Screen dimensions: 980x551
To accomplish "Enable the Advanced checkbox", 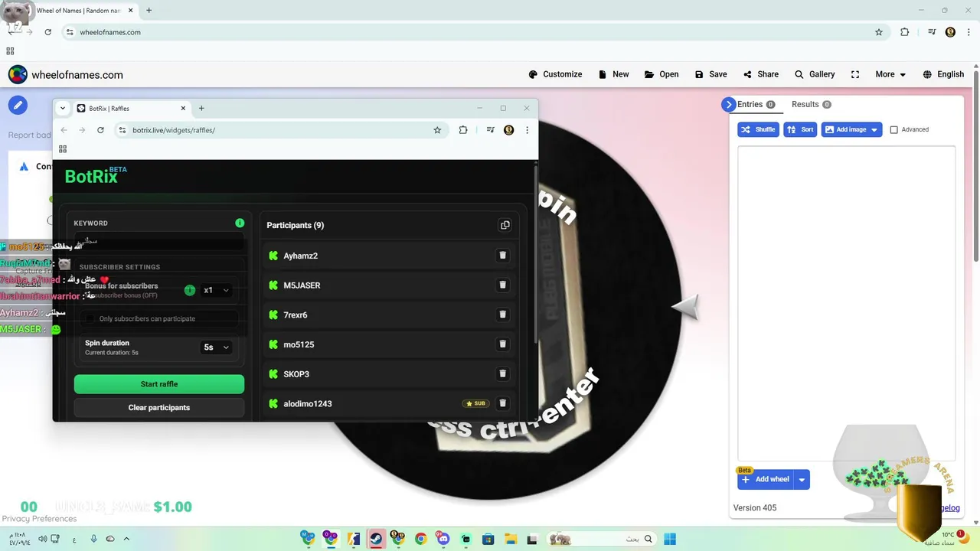I will [893, 129].
